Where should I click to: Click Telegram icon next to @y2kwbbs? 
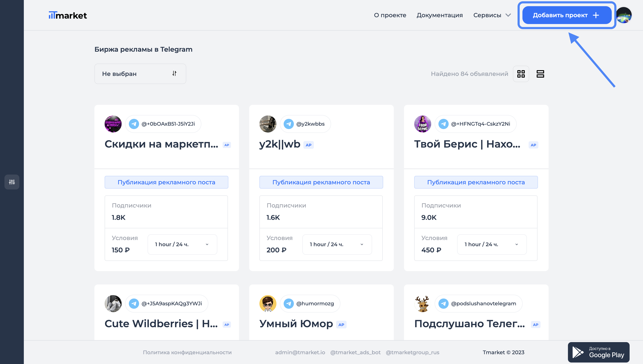click(x=289, y=124)
